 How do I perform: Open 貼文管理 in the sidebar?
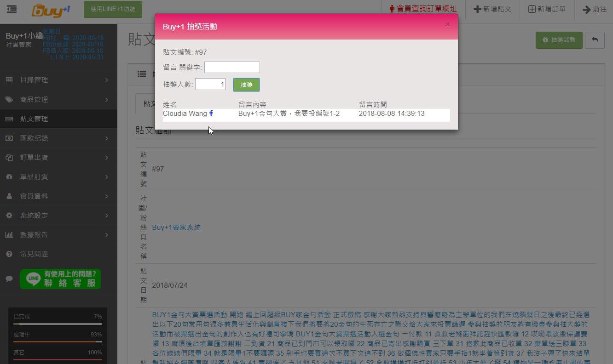(58, 119)
